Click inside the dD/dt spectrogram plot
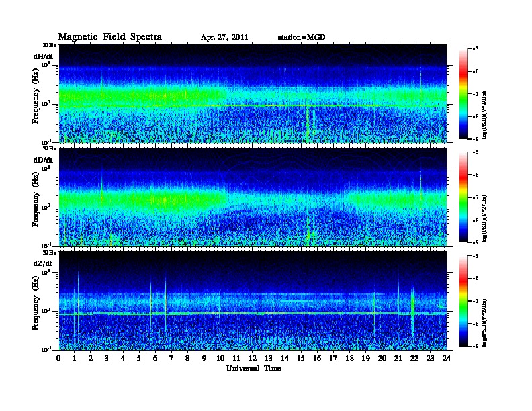Image resolution: width=532 pixels, height=411 pixels. coord(253,197)
